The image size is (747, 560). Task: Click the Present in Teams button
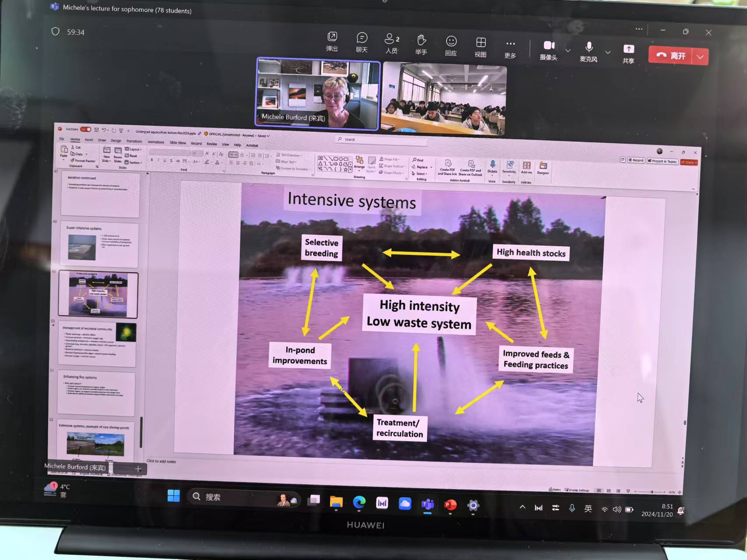[663, 161]
